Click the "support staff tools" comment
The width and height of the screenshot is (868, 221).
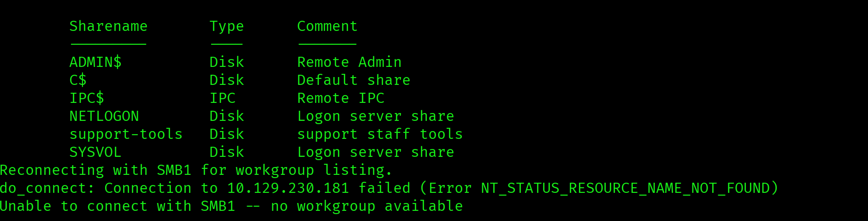point(380,134)
